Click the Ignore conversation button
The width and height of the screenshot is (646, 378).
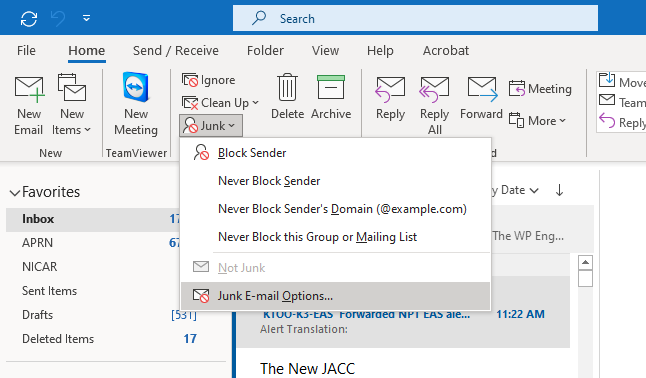coord(208,80)
